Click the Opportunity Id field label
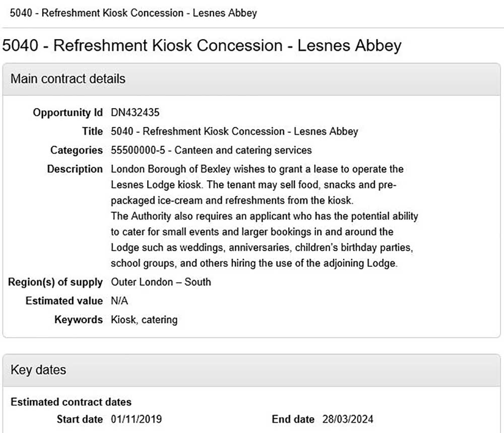Image resolution: width=504 pixels, height=433 pixels. tap(68, 113)
